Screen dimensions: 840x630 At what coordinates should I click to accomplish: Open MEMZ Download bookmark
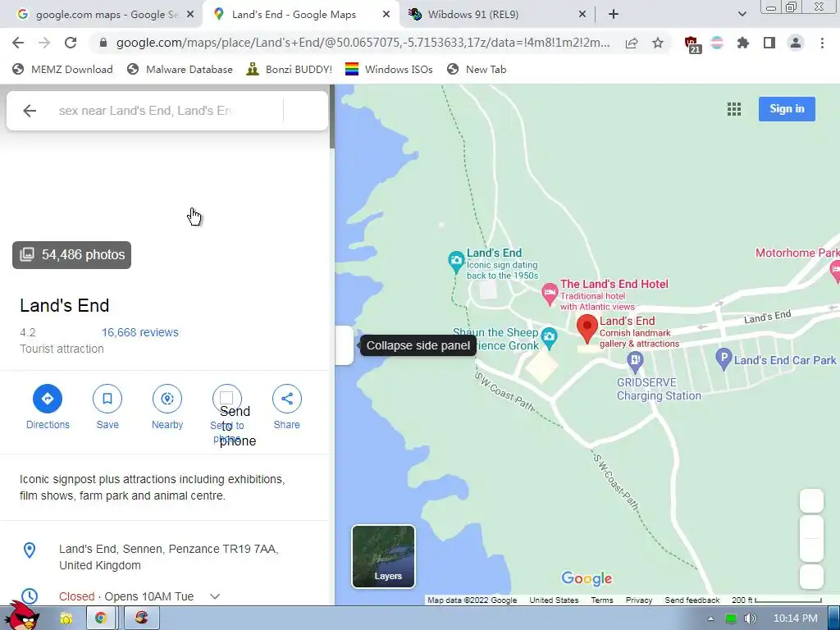click(62, 69)
